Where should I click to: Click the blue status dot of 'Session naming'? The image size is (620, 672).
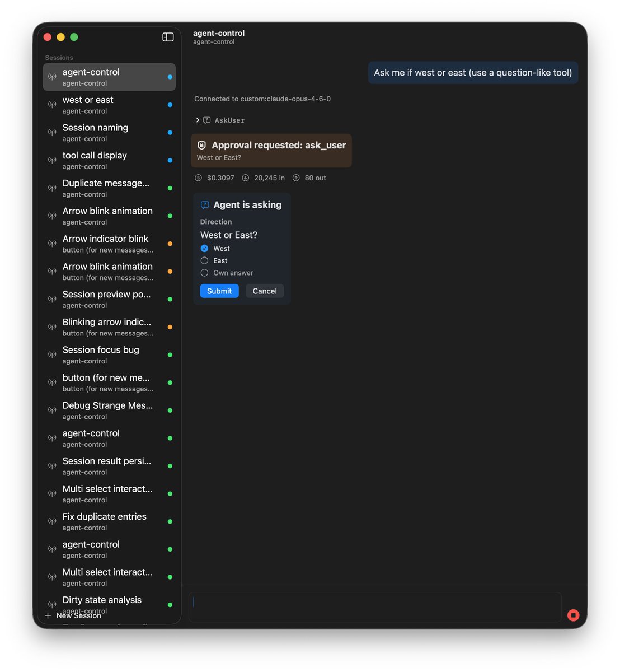click(x=170, y=133)
